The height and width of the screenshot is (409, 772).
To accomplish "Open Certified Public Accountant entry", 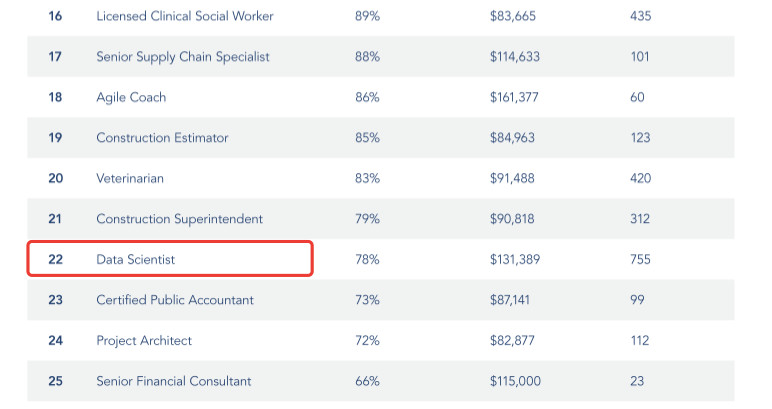I will pyautogui.click(x=175, y=300).
